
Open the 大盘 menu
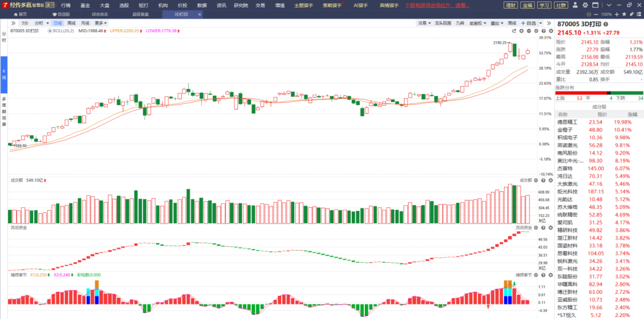click(105, 5)
